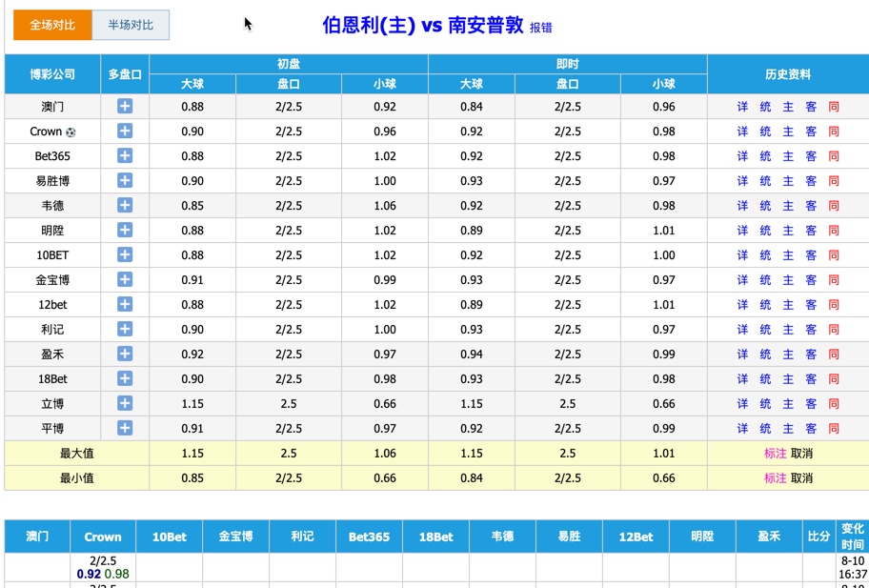Click Crown column header in lower table
This screenshot has height=588, width=869.
point(103,537)
